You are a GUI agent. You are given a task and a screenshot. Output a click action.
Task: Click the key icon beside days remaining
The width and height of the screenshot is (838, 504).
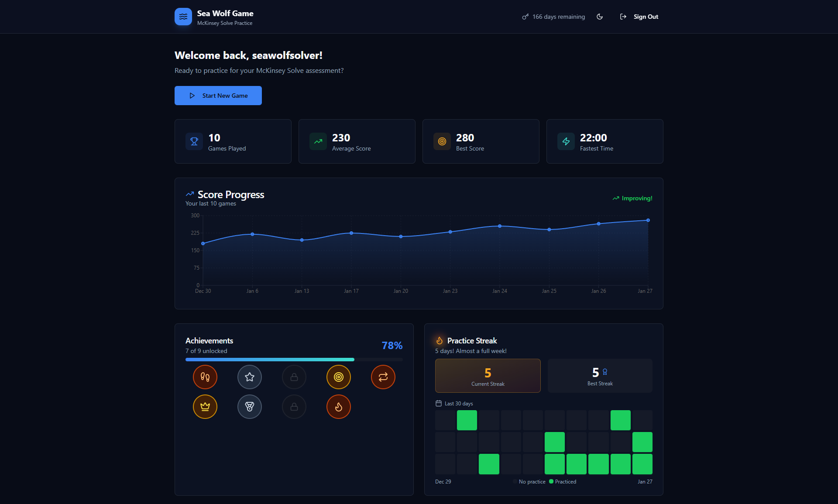pyautogui.click(x=525, y=17)
